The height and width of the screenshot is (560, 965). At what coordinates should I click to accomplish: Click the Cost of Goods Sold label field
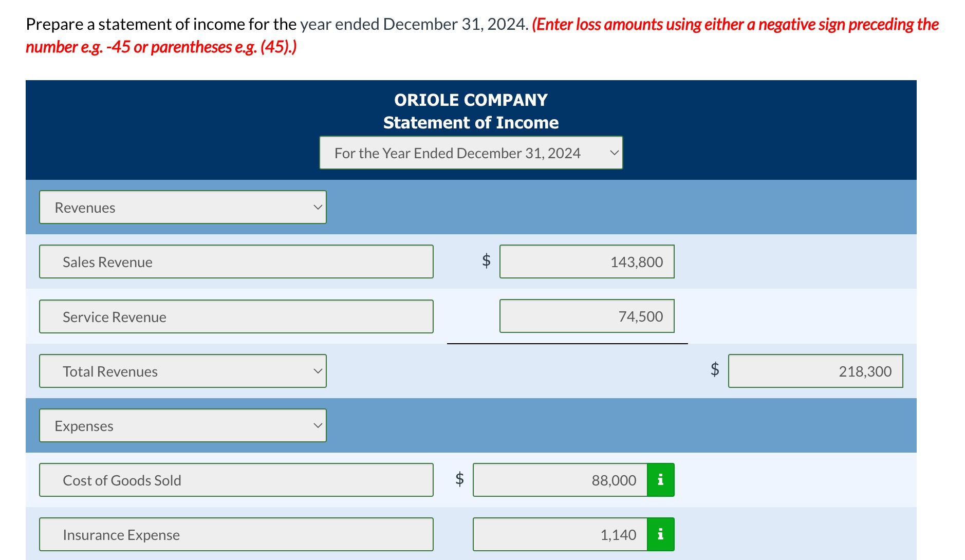pyautogui.click(x=236, y=480)
